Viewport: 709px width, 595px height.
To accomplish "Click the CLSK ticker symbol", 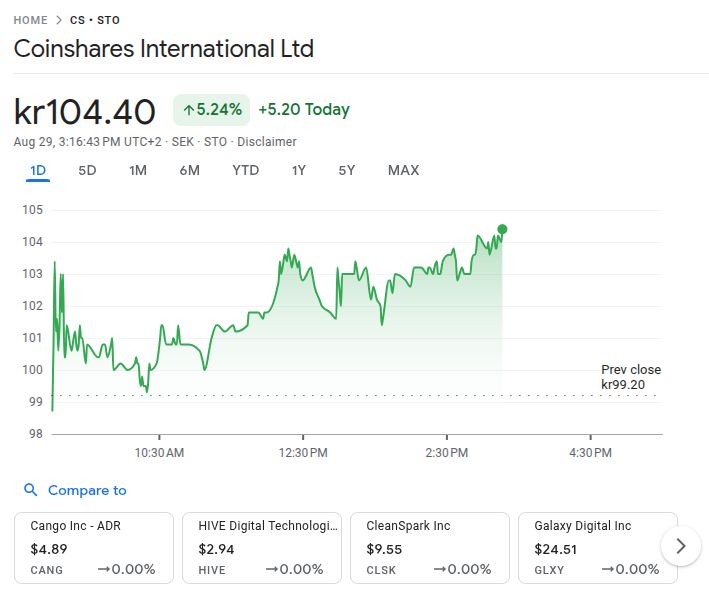I will click(x=381, y=570).
